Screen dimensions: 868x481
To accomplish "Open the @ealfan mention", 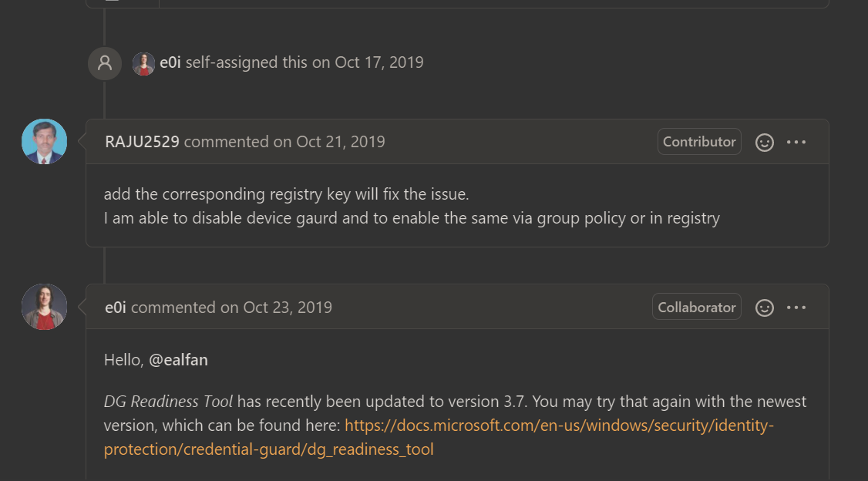I will click(x=178, y=360).
